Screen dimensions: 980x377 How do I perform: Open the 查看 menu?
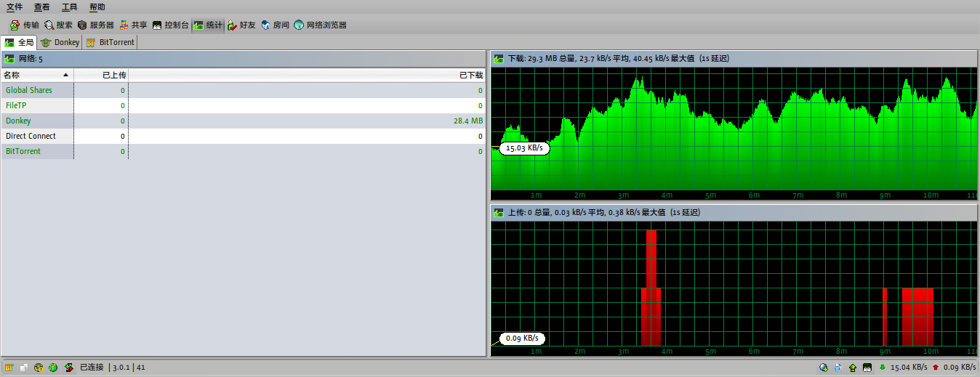tap(42, 7)
